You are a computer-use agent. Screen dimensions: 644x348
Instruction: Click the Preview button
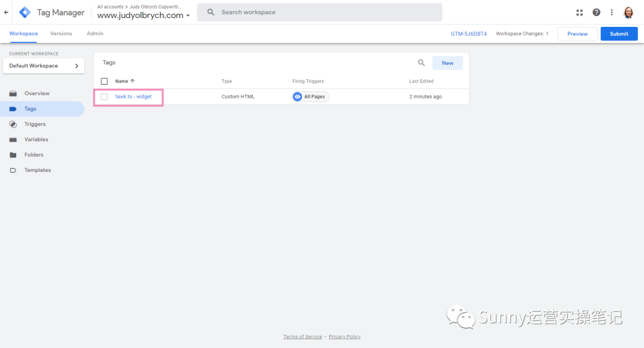[577, 34]
